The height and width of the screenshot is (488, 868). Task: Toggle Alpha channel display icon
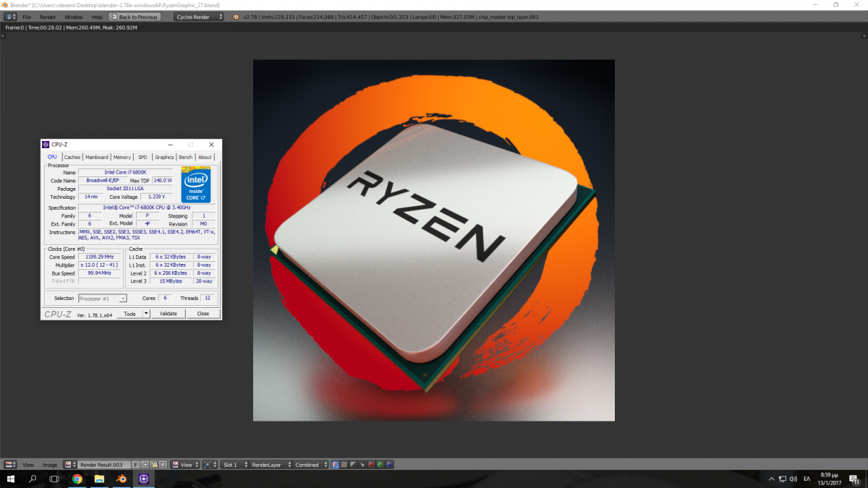[353, 465]
